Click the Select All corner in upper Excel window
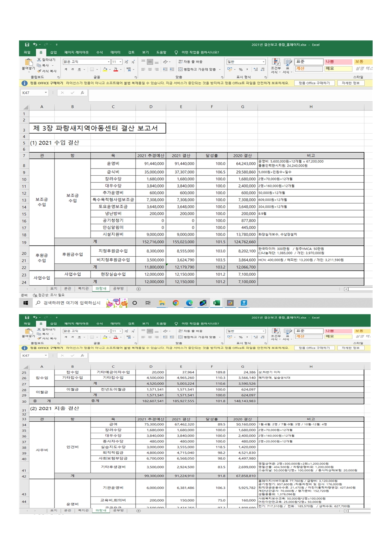This screenshot has height=555, width=392. click(x=25, y=107)
